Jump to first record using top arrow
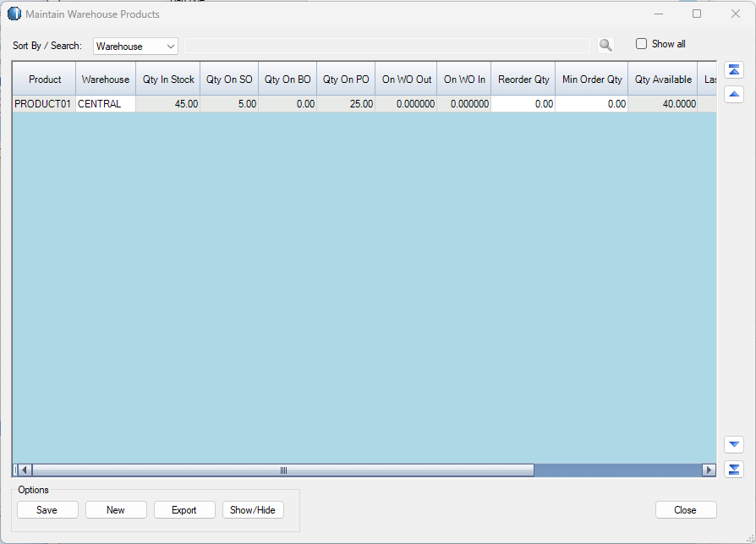Image resolution: width=756 pixels, height=544 pixels. 734,70
